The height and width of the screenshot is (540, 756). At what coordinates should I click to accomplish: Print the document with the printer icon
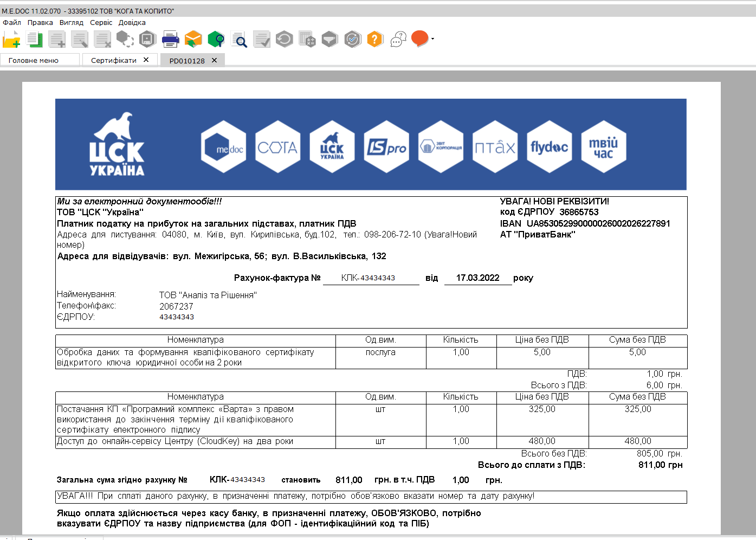tap(171, 40)
